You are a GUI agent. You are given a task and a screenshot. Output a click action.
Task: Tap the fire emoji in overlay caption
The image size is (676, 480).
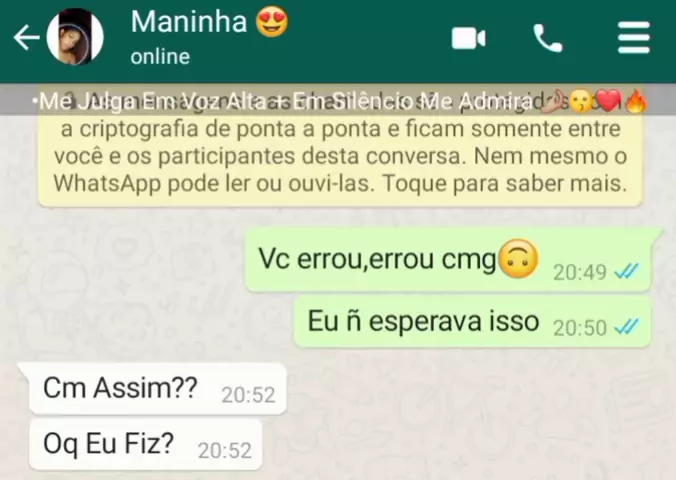click(x=636, y=102)
